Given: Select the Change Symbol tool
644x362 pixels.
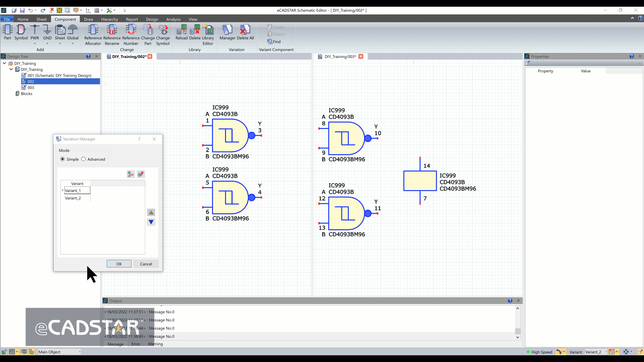Looking at the screenshot, I should point(163,35).
